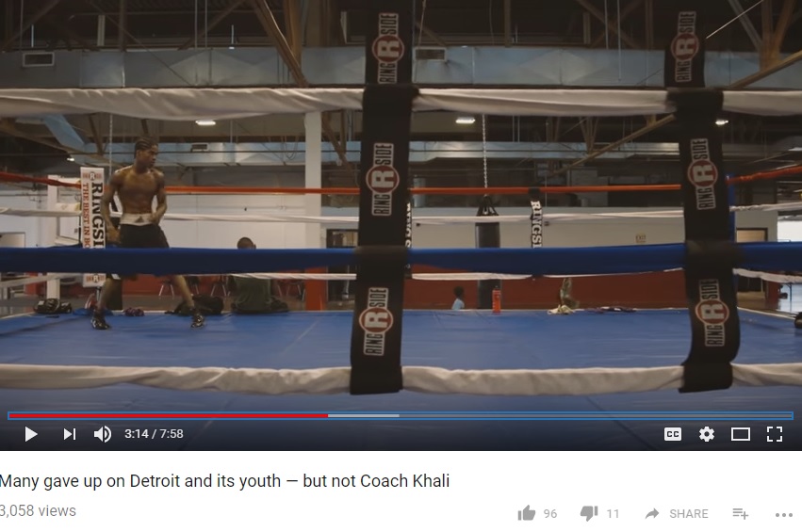Seek within the video progress bar

tap(401, 415)
